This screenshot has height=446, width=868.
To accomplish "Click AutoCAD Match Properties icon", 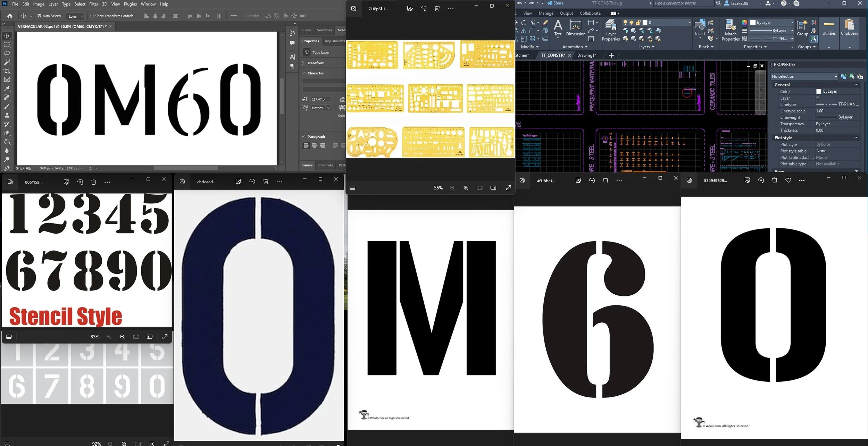I will [731, 26].
